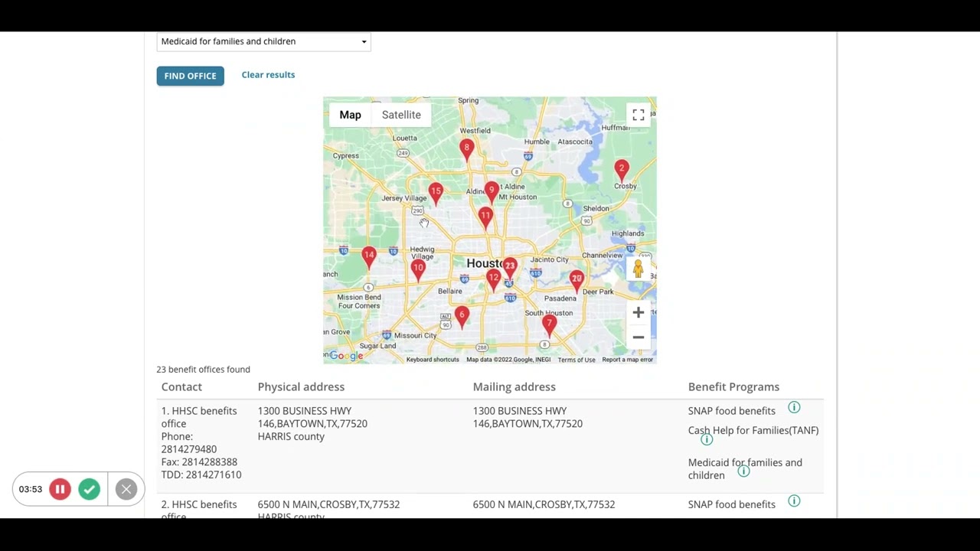Image resolution: width=980 pixels, height=551 pixels.
Task: Zoom out on the map
Action: coord(638,337)
